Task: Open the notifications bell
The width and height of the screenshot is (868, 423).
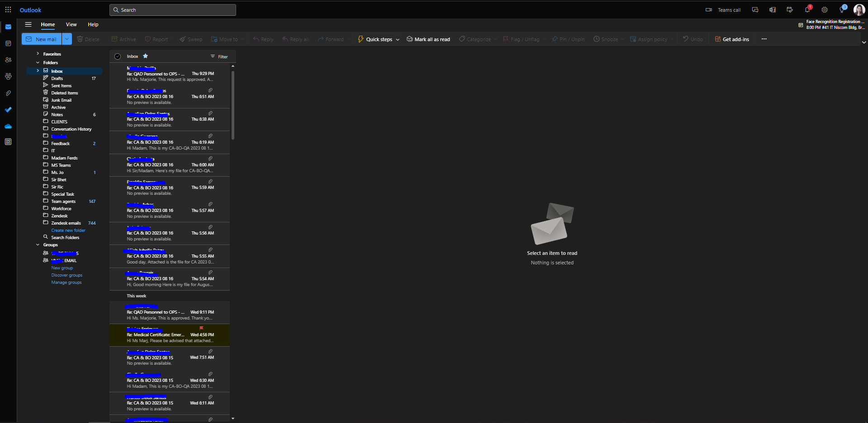Action: tap(807, 10)
